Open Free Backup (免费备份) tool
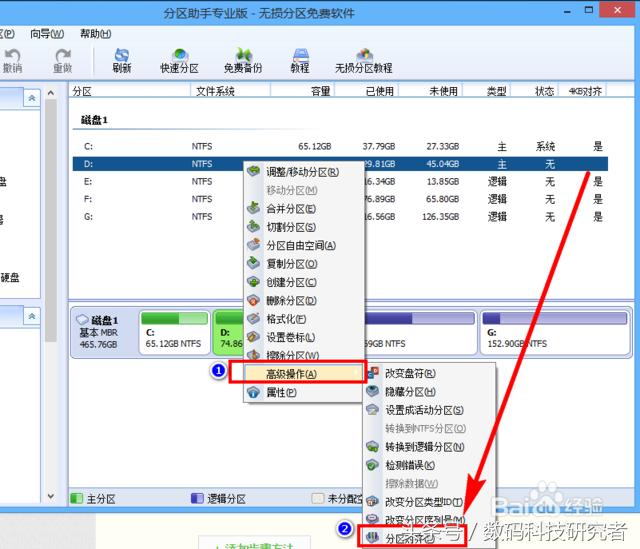This screenshot has width=640, height=549. (243, 61)
